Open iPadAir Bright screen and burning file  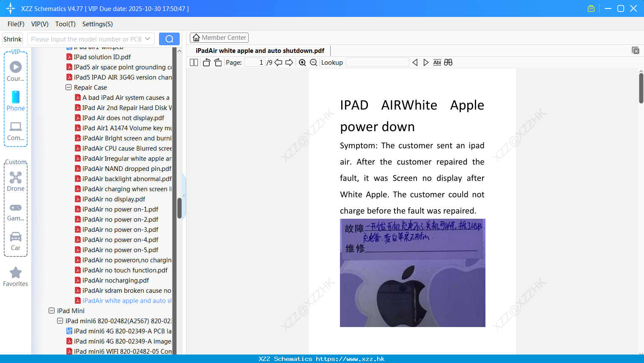[123, 138]
